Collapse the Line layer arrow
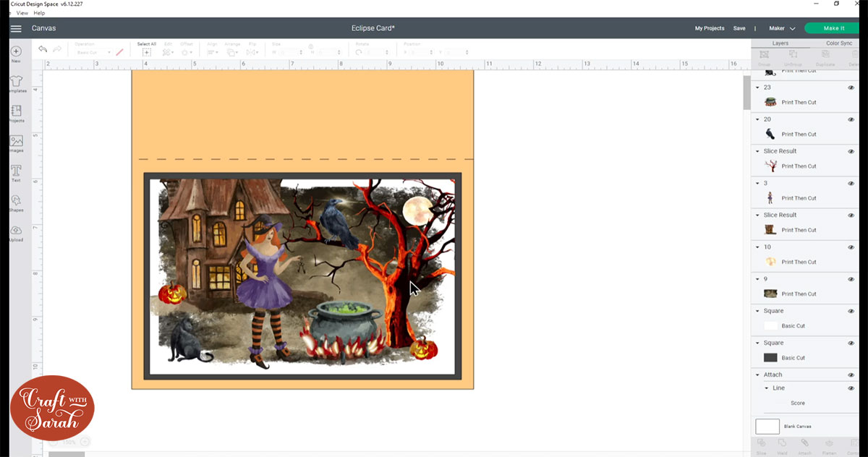Viewport: 868px width, 457px height. (767, 388)
